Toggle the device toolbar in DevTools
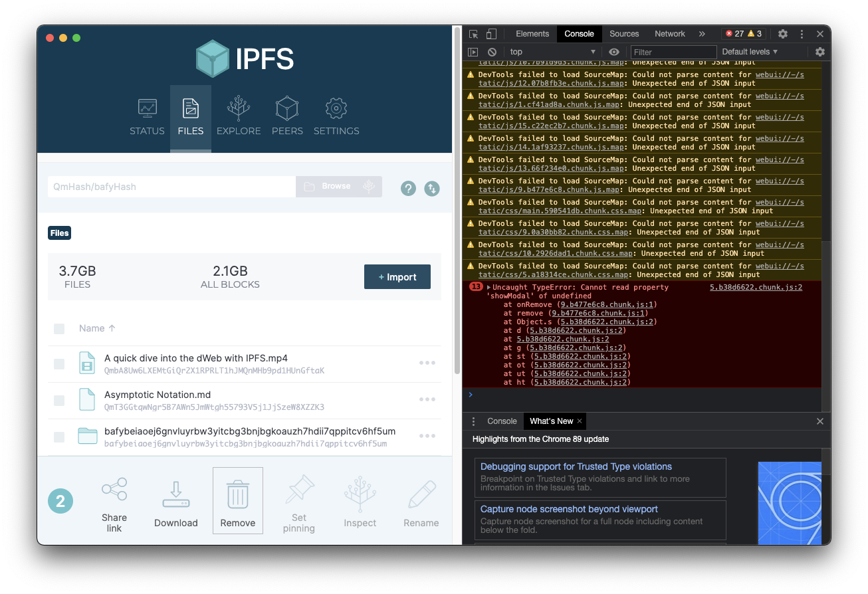Image resolution: width=868 pixels, height=594 pixels. (x=490, y=33)
